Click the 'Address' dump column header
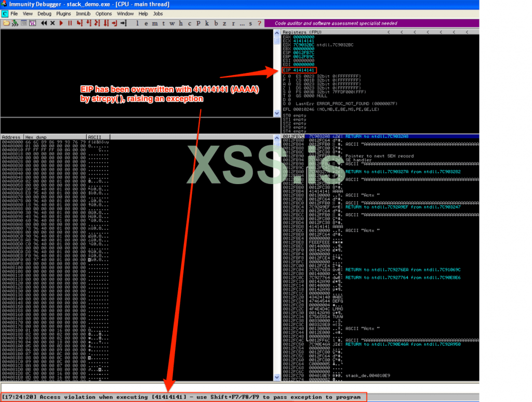532x402 pixels. [12, 137]
